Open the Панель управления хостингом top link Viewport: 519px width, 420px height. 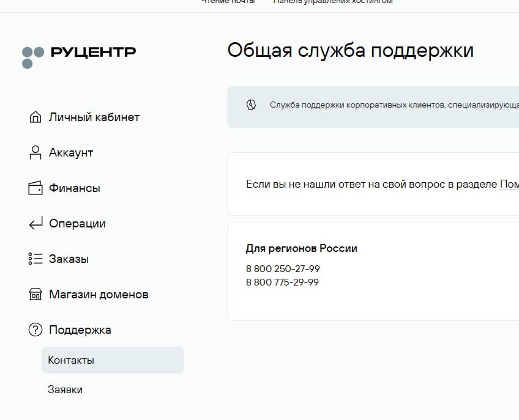click(x=333, y=2)
